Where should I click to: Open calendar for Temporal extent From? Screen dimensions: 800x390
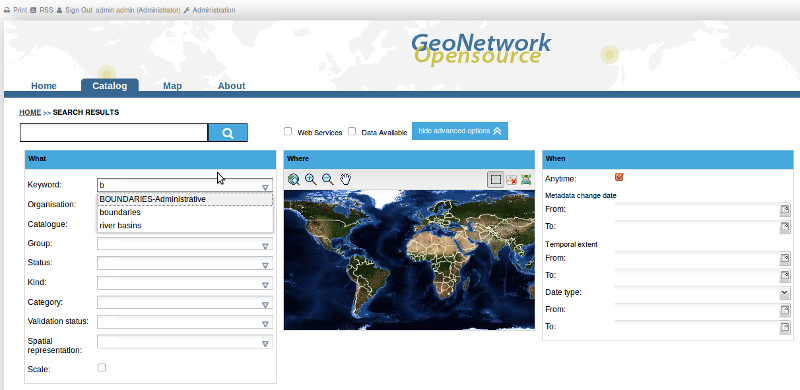[x=785, y=259]
